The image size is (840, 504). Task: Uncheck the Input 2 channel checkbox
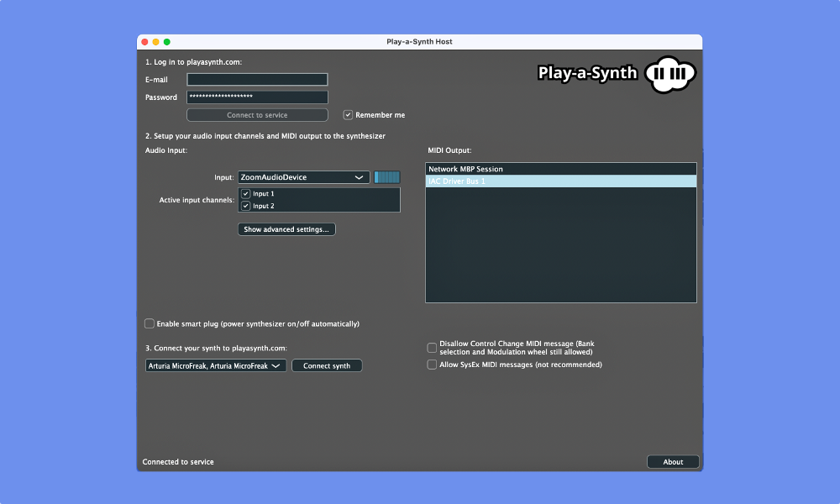pyautogui.click(x=246, y=206)
